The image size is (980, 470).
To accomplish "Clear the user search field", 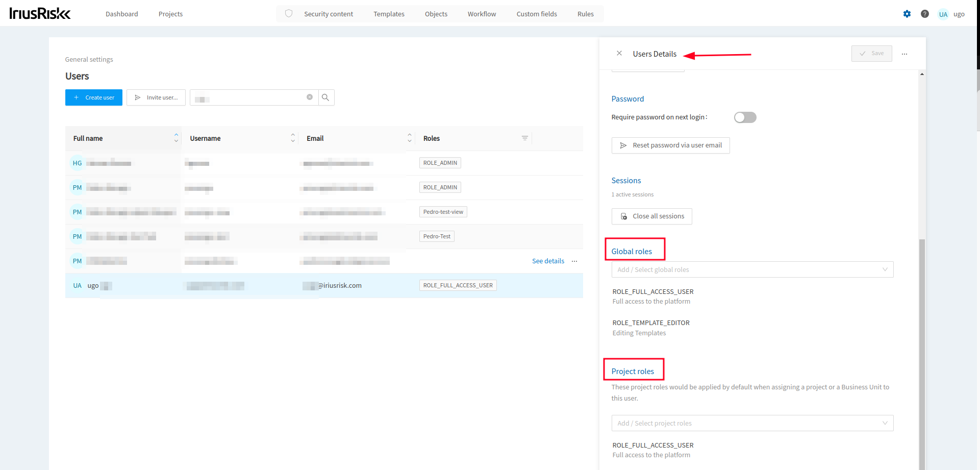I will pyautogui.click(x=310, y=97).
